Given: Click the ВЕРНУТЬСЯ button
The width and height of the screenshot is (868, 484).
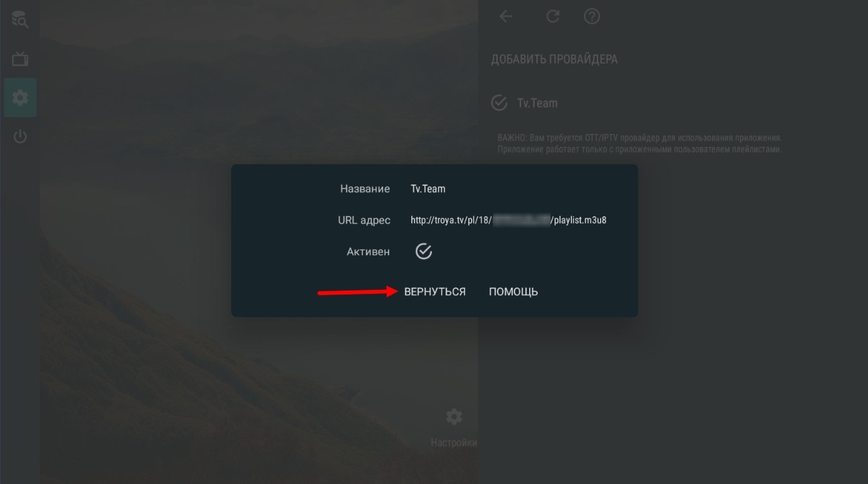Looking at the screenshot, I should 435,292.
